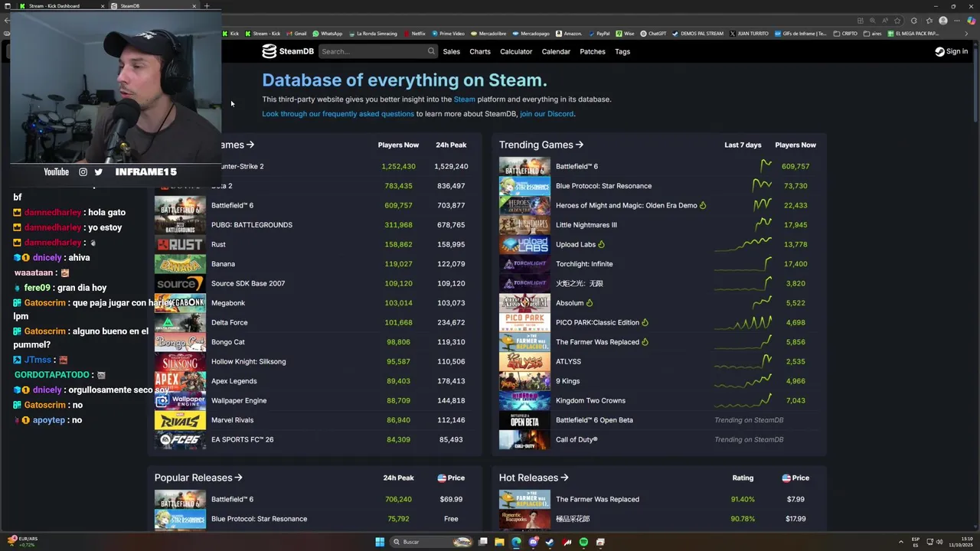Open the Blue Protocol: Star Resonance trending link
Viewport: 980px width, 551px height.
pos(604,186)
